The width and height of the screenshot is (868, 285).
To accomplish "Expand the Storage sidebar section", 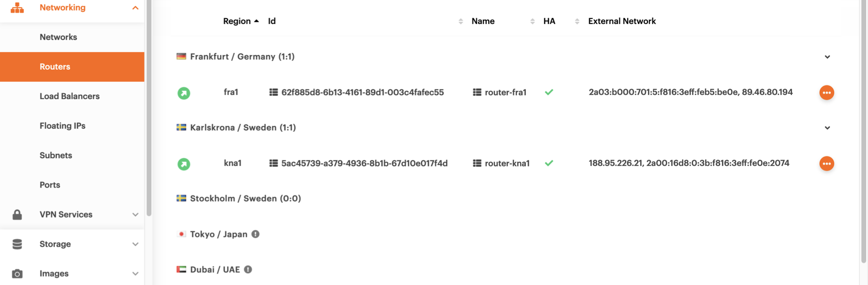I will [135, 244].
